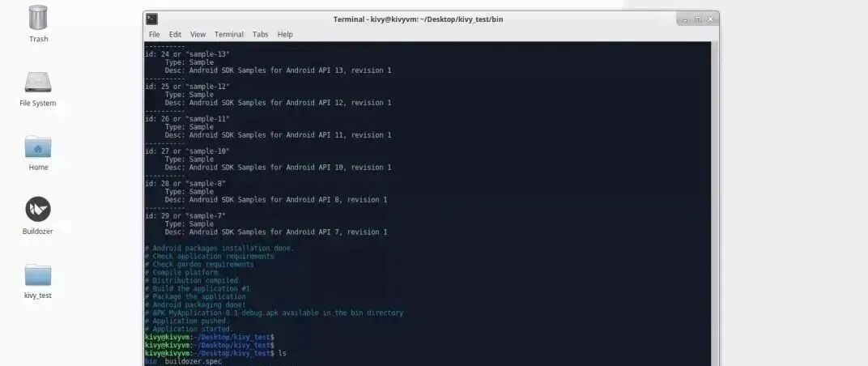Click the Terminal window title text
This screenshot has width=868, height=366.
coord(418,19)
